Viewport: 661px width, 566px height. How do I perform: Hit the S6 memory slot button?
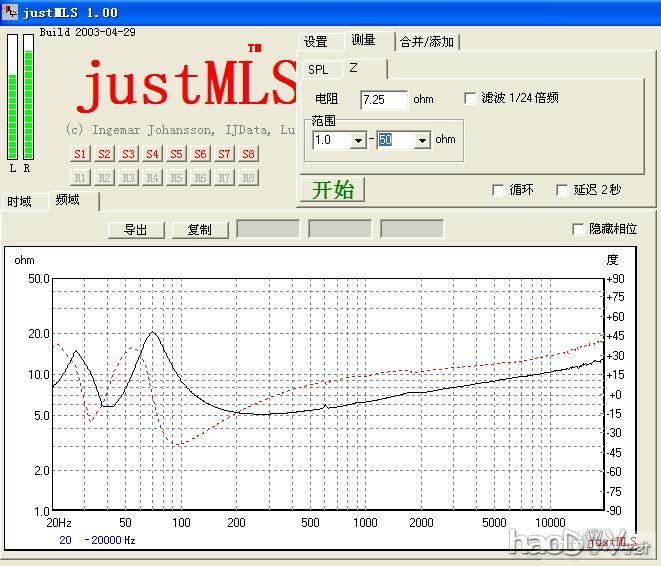[x=200, y=154]
